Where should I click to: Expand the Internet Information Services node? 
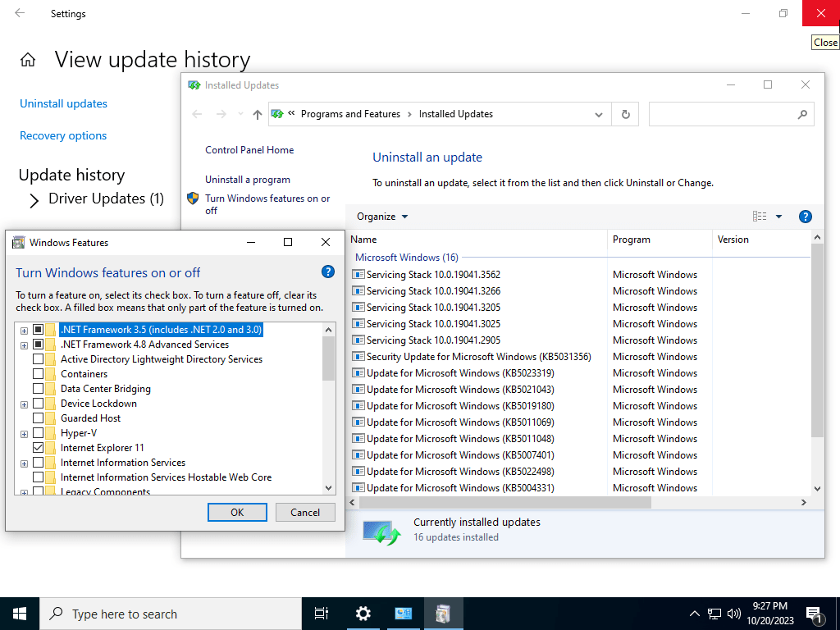click(24, 463)
